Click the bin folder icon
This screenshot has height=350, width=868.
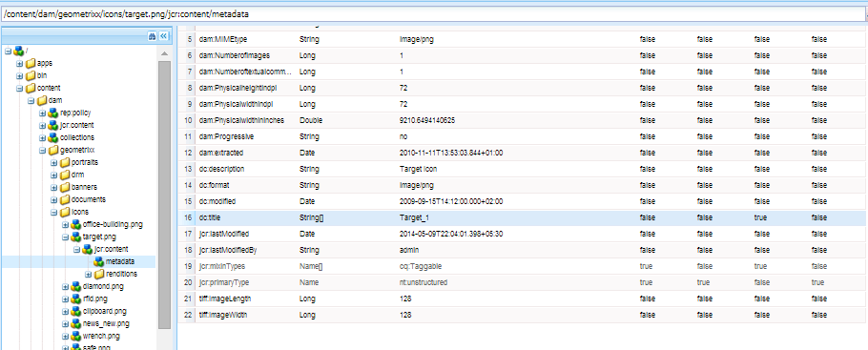tap(31, 75)
